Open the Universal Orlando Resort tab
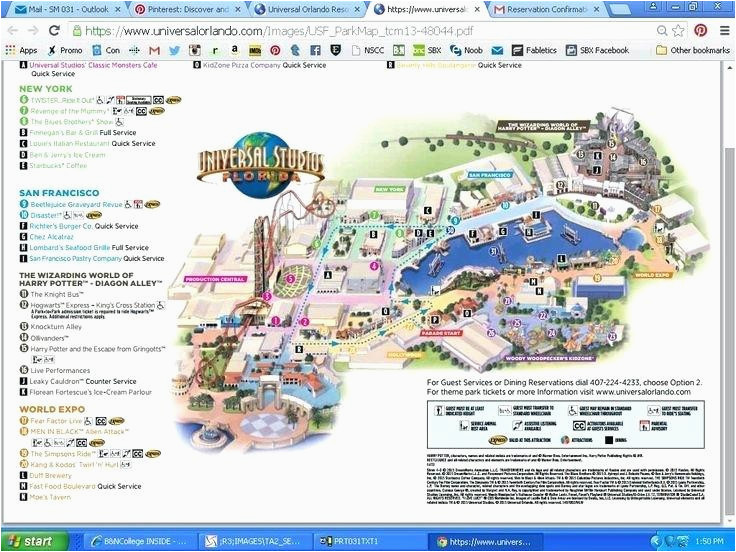736x552 pixels. (x=307, y=9)
